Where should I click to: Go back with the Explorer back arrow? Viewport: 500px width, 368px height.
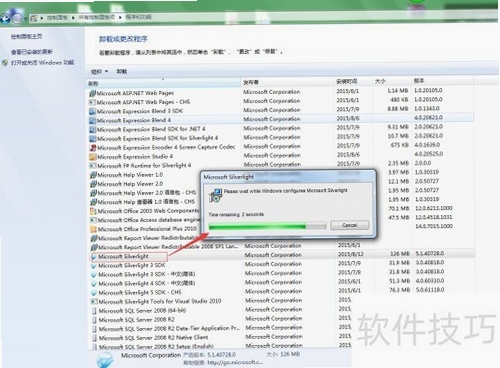coord(6,19)
